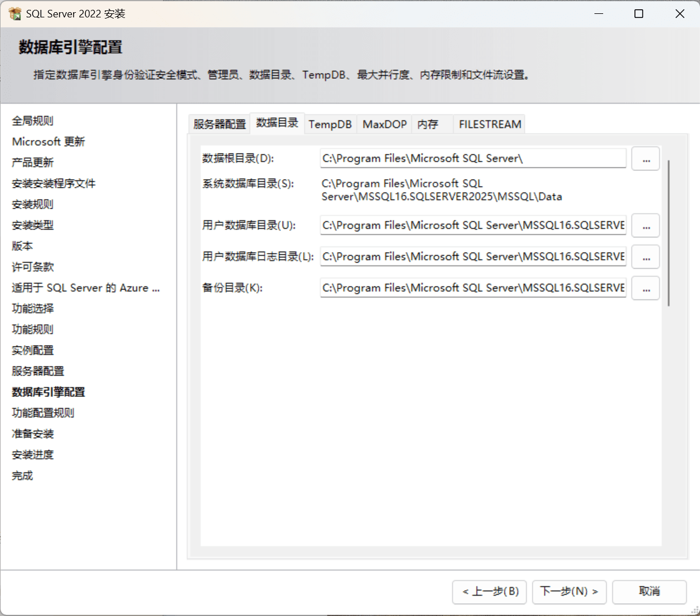Select the 数据目录 tab
This screenshot has height=616, width=700.
click(277, 123)
